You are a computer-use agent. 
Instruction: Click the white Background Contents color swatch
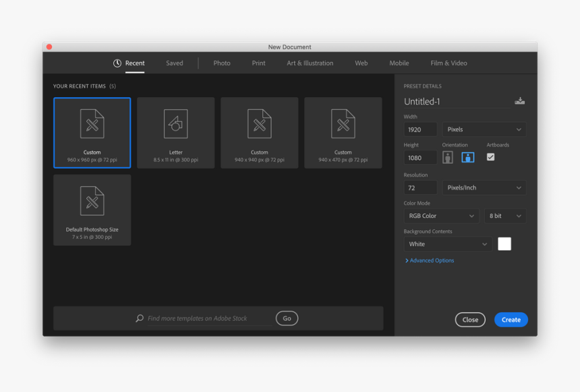coord(504,244)
